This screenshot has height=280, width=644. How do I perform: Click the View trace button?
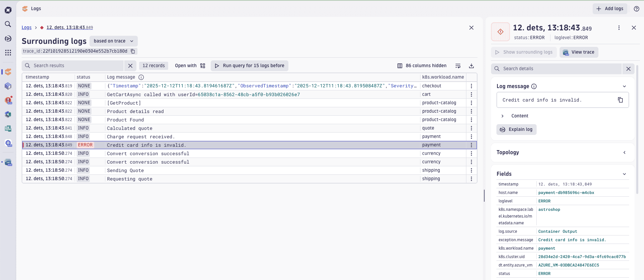pos(579,52)
